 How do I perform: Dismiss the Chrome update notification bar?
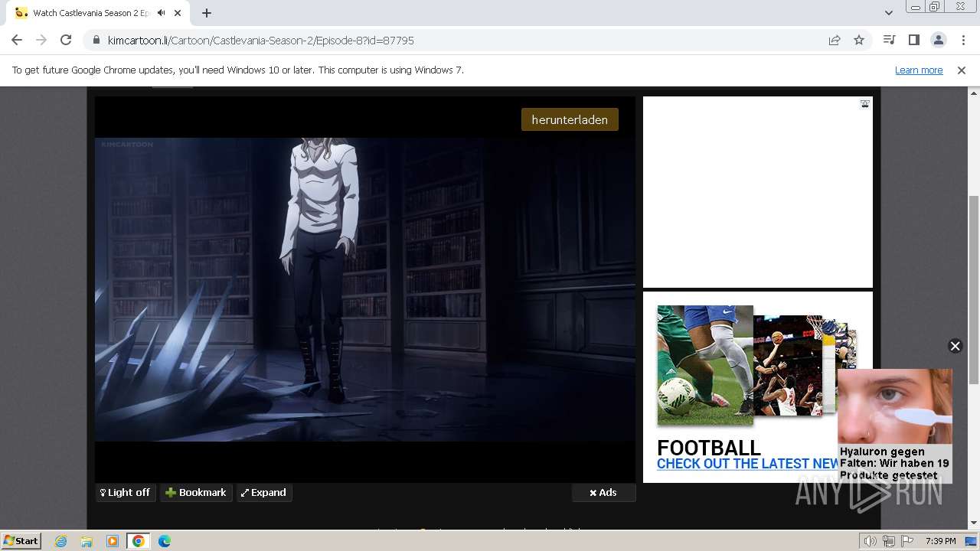coord(962,70)
